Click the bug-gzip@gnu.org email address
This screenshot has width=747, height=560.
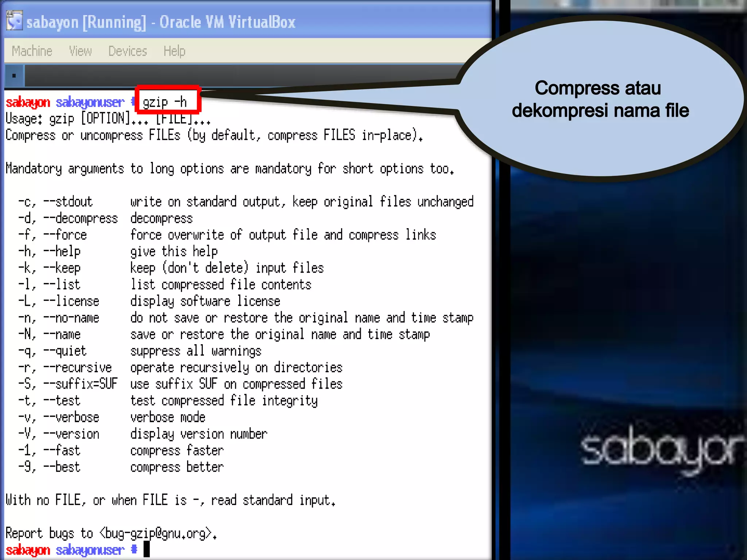click(x=157, y=533)
